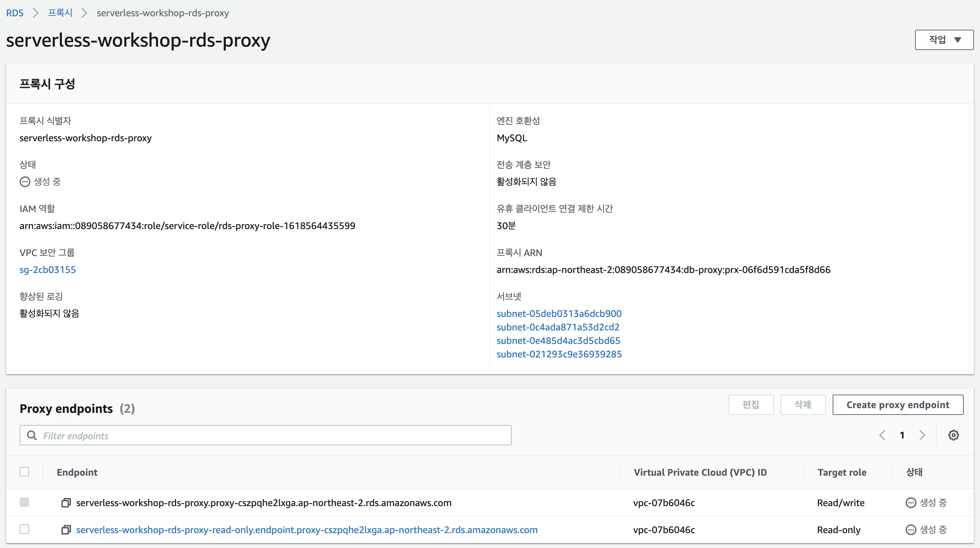Click the IAM role ARN text
Screen dimensions: 980x548
tap(188, 226)
